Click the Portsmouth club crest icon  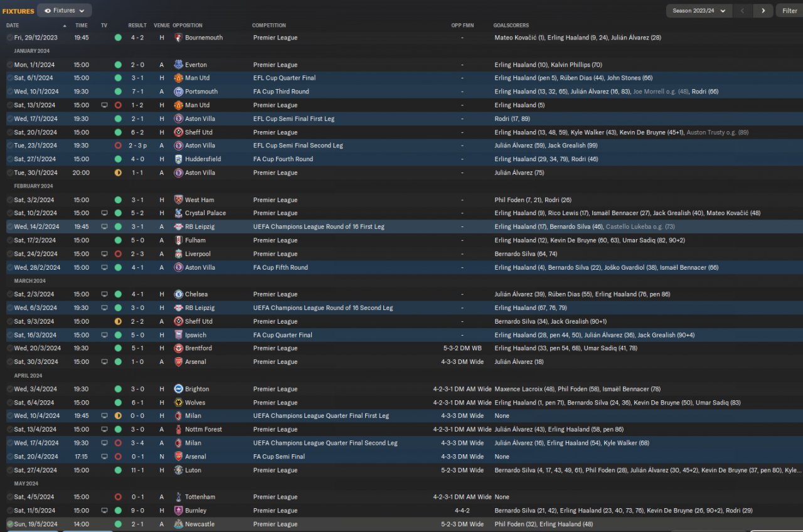click(178, 92)
